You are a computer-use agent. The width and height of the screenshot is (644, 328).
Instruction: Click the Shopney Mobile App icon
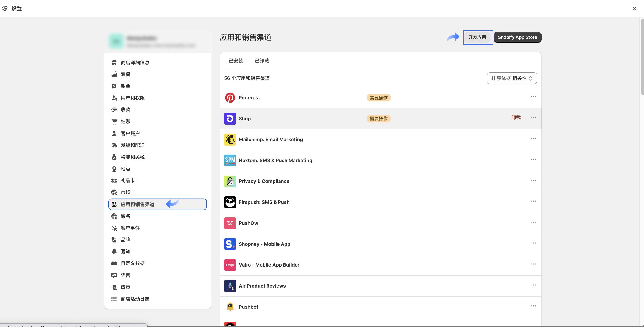point(230,244)
